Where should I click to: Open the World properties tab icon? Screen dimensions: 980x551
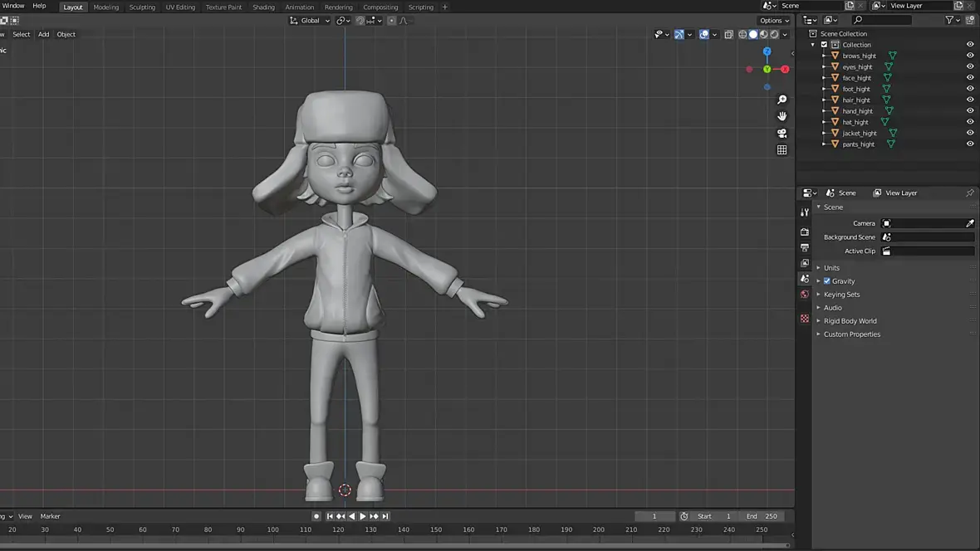(x=804, y=295)
